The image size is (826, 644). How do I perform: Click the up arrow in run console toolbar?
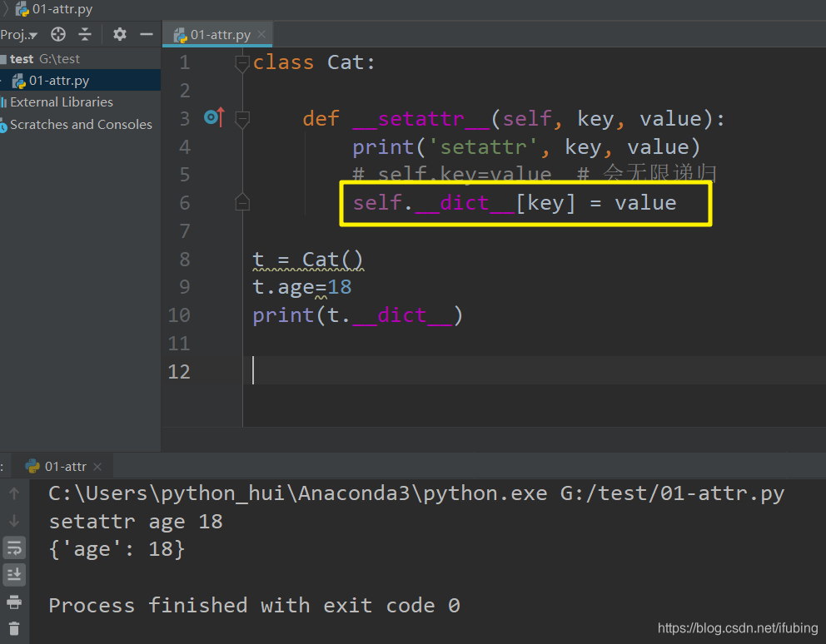click(x=14, y=493)
